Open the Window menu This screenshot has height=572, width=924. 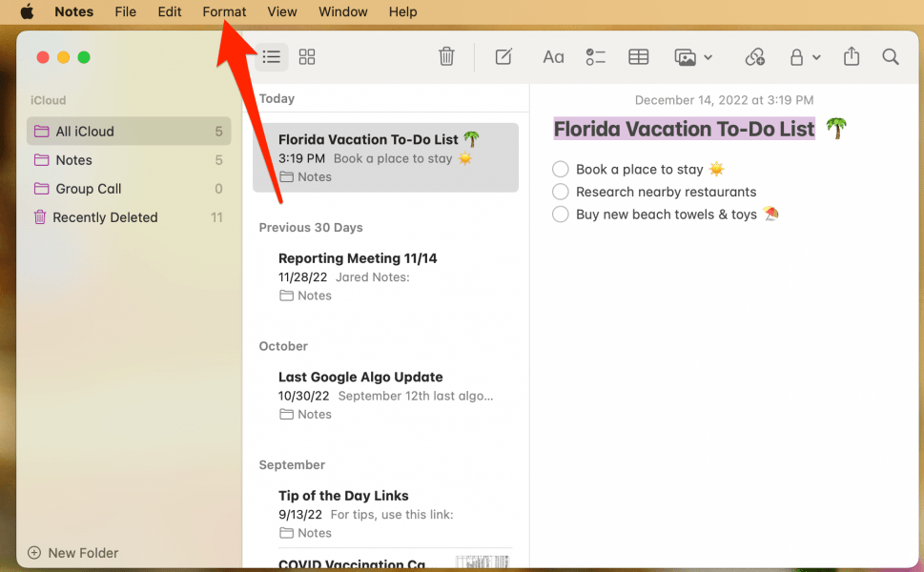click(342, 11)
